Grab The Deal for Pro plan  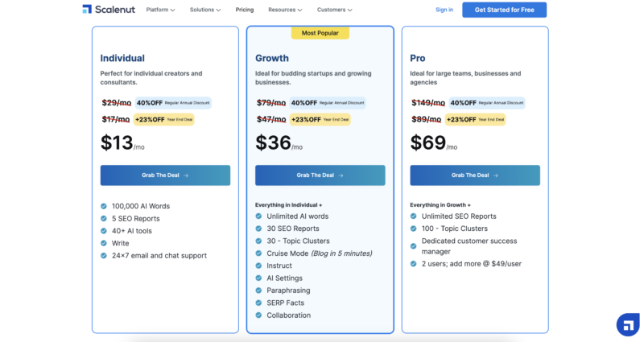(x=475, y=175)
